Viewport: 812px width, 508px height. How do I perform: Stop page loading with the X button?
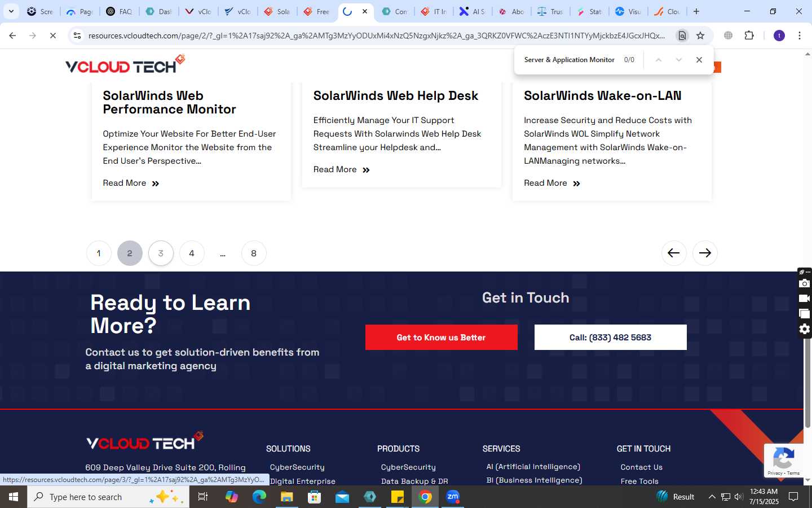pos(52,36)
